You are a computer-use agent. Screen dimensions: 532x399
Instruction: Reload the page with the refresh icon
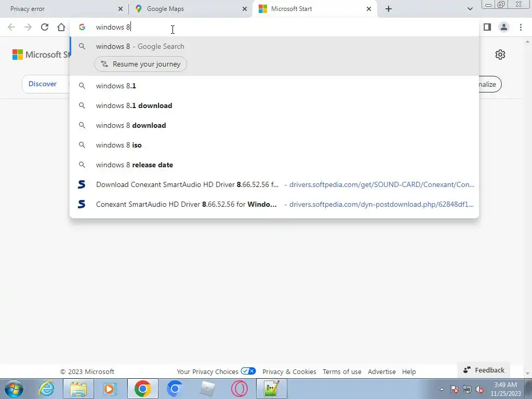pyautogui.click(x=45, y=27)
